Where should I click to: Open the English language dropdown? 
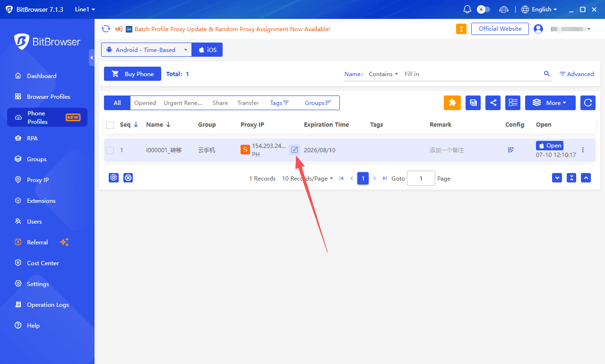pyautogui.click(x=539, y=9)
